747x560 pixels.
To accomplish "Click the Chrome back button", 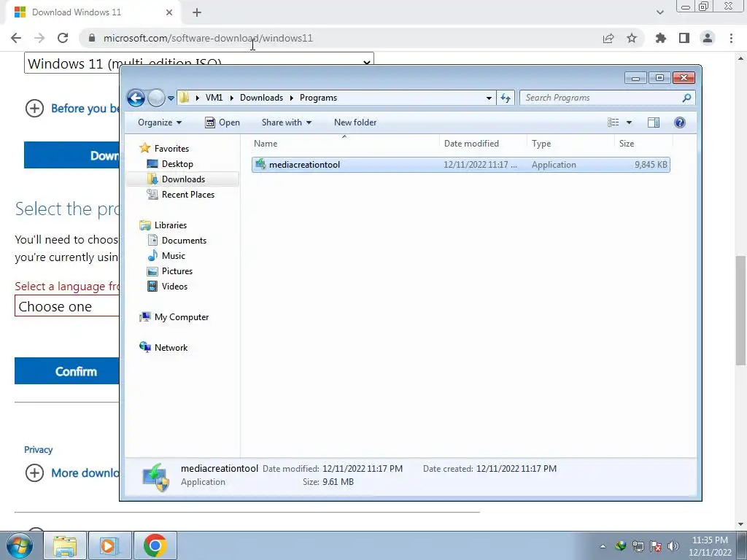I will (x=16, y=38).
